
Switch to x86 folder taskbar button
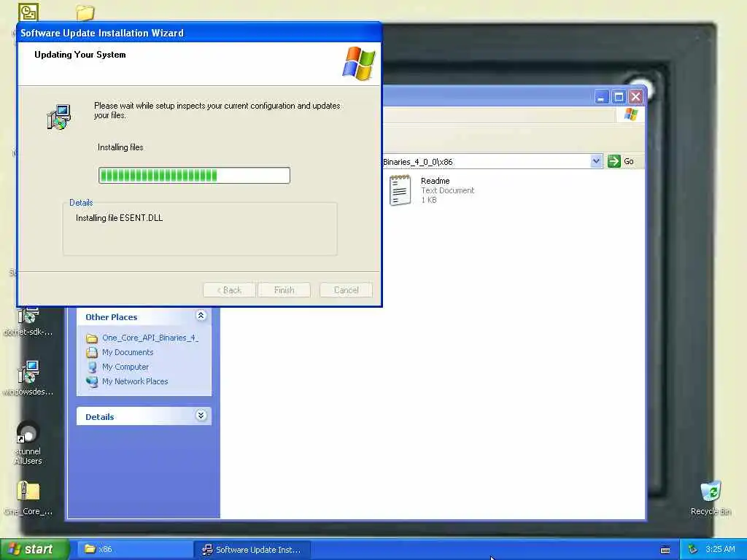point(134,549)
